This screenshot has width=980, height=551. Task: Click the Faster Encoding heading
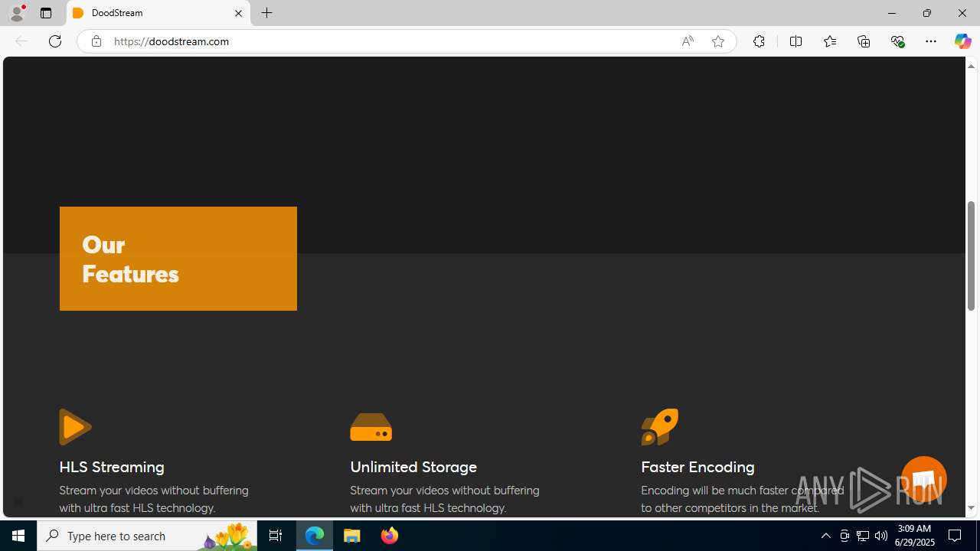coord(697,467)
